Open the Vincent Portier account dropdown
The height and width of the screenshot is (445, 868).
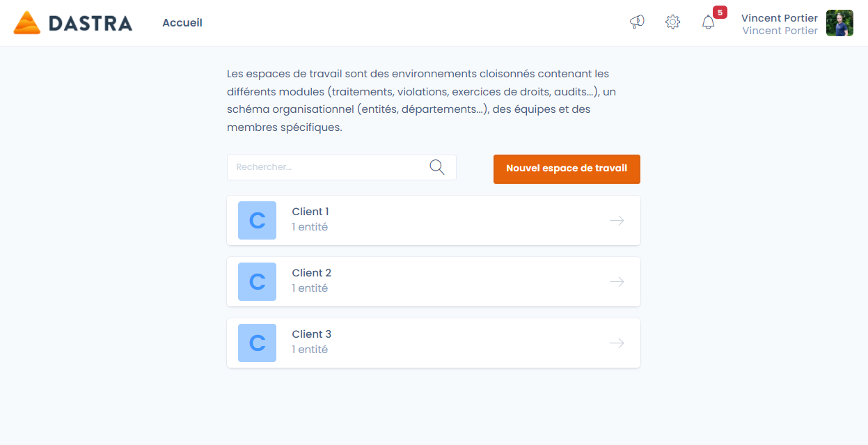click(x=779, y=23)
